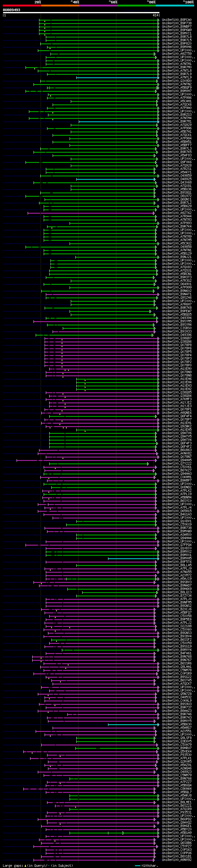Screen dimensions: 197x868
Task: Select hit UniRef100_Q309D0
Action: click(176, 81)
